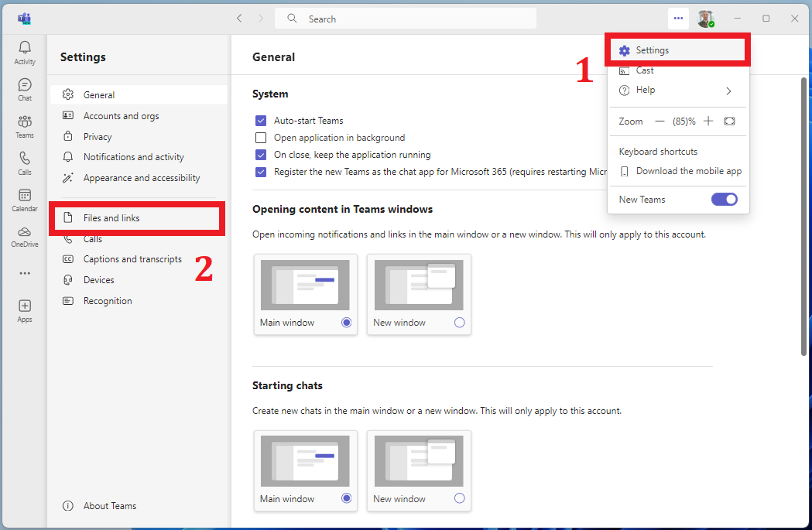
Task: Turn off the New Teams toggle
Action: tap(724, 200)
